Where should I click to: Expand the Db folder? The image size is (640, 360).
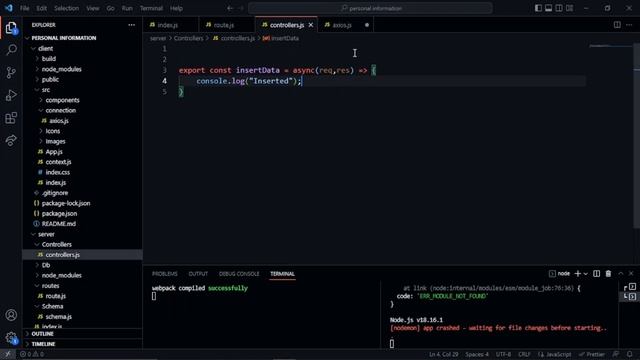[46, 265]
